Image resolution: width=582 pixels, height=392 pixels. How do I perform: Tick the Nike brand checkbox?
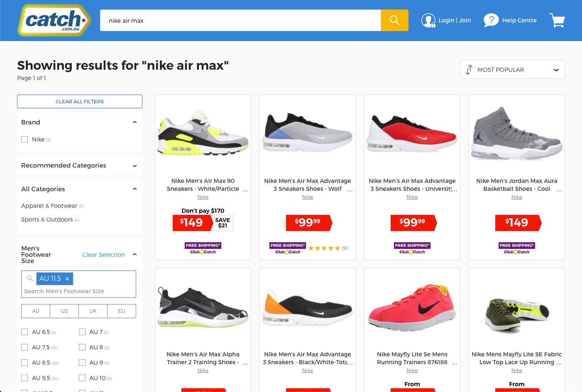pyautogui.click(x=24, y=139)
